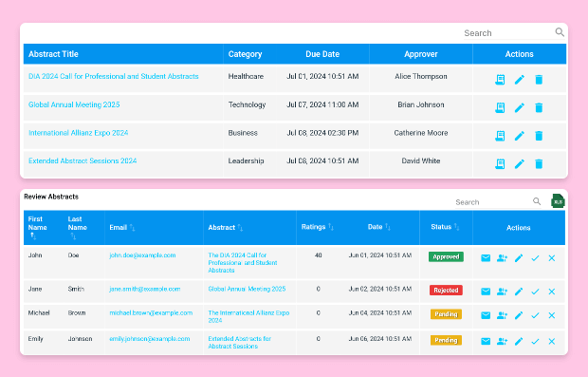Click the search magnifier in the top table
Viewport: 588px width, 377px height.
(x=560, y=32)
